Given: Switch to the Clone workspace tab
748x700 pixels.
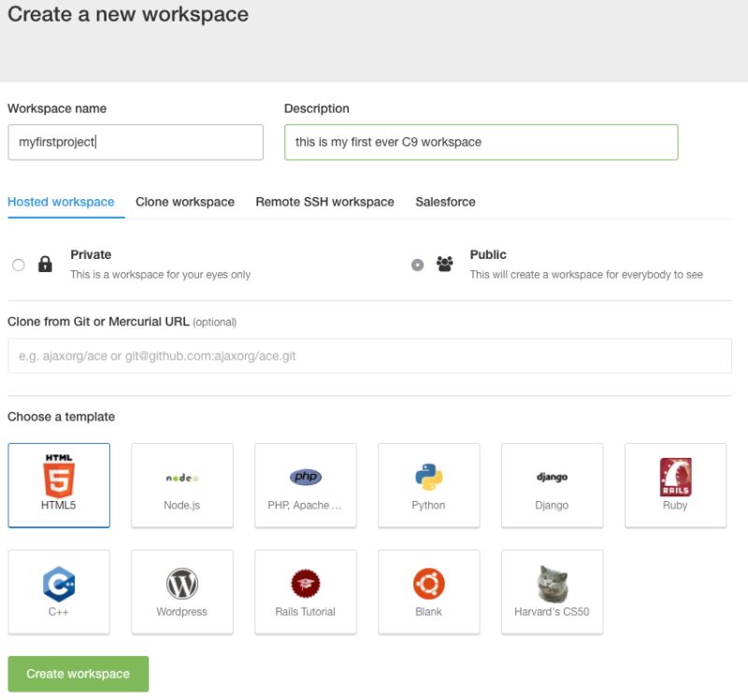Looking at the screenshot, I should pos(184,202).
